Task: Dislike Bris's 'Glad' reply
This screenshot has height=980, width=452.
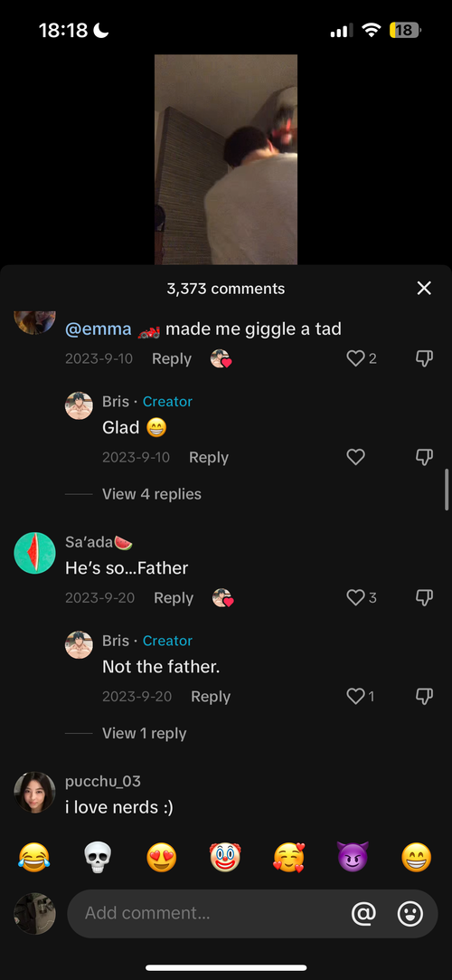Action: click(424, 458)
